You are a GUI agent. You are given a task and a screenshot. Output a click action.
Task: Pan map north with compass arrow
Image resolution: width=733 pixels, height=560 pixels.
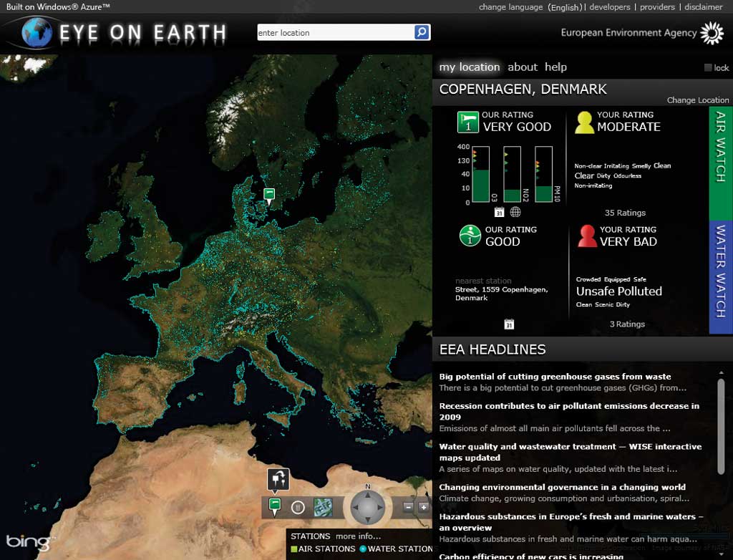coord(368,495)
